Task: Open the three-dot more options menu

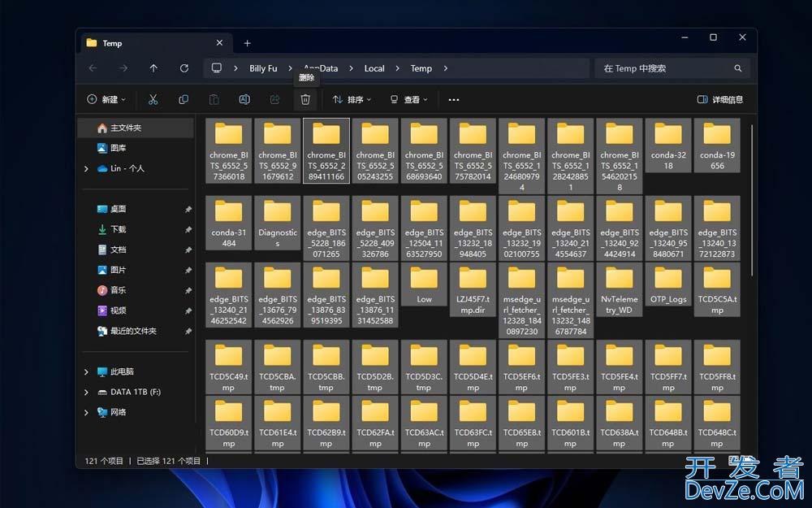Action: coord(454,99)
